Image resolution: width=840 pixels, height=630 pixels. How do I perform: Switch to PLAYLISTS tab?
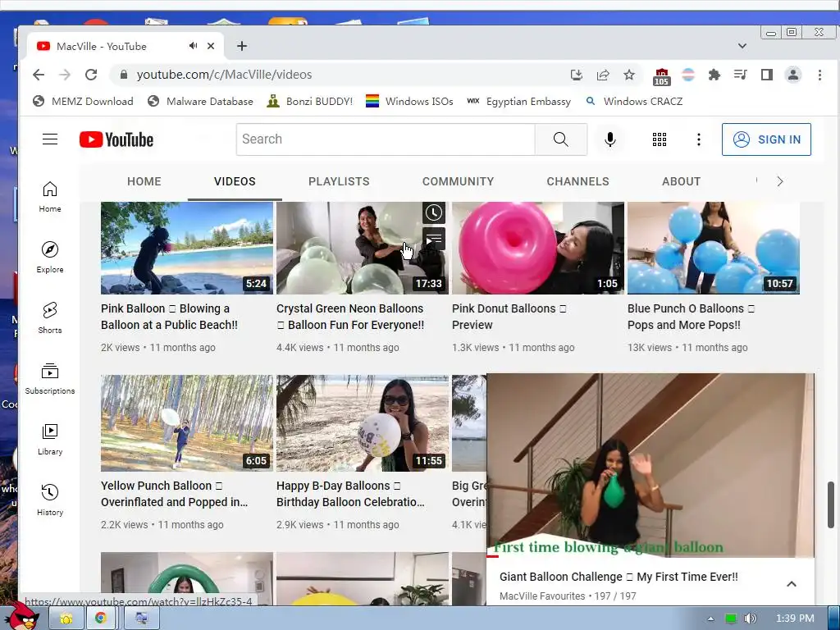pos(339,181)
